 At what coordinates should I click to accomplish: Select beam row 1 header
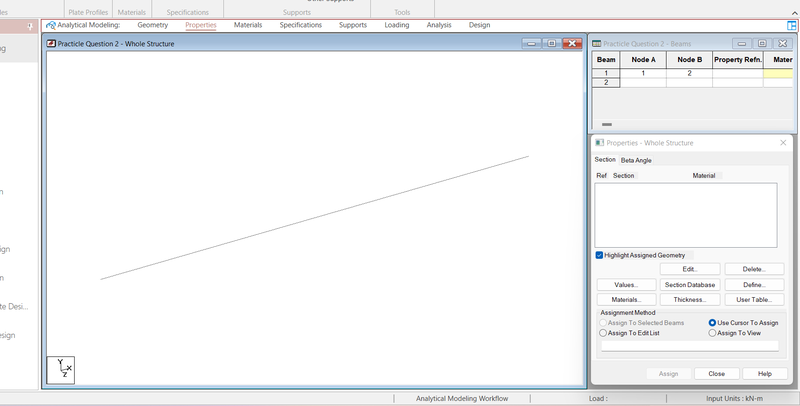[x=606, y=73]
